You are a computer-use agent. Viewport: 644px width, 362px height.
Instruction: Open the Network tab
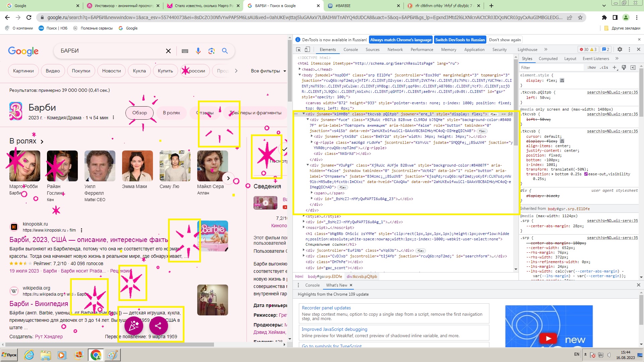(x=395, y=50)
